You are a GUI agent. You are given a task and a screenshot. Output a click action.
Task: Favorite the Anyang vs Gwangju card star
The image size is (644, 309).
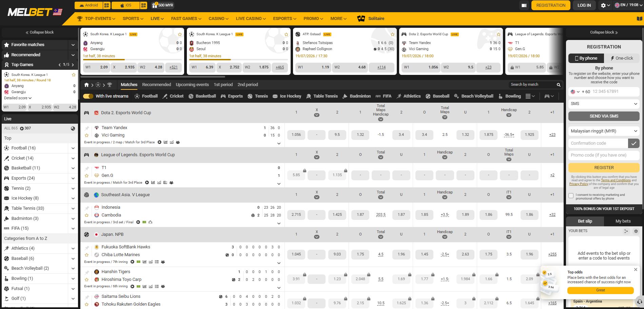[x=180, y=34]
